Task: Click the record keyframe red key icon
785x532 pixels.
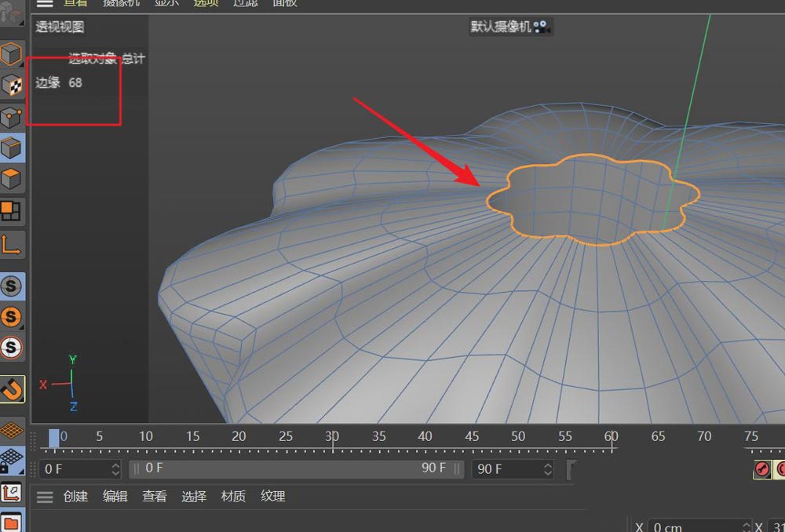Action: pos(762,469)
